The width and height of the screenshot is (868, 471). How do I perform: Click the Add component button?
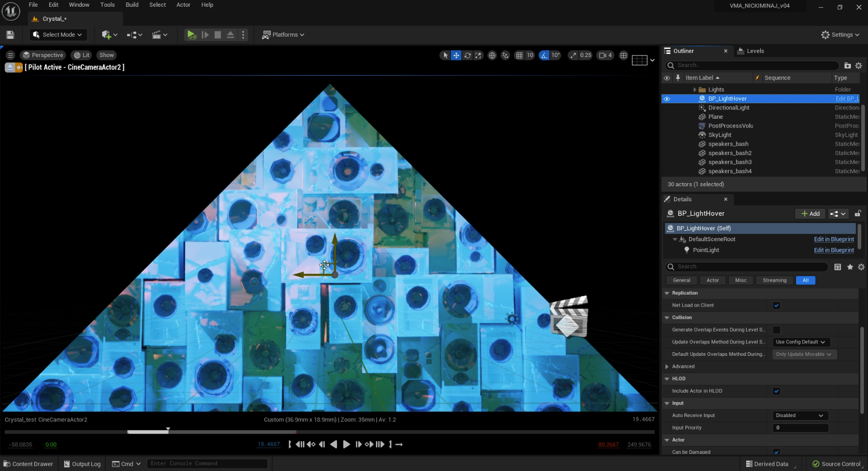[810, 214]
